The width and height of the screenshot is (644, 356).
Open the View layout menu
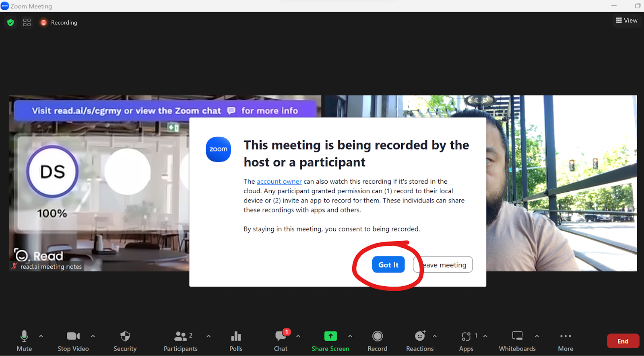click(627, 21)
